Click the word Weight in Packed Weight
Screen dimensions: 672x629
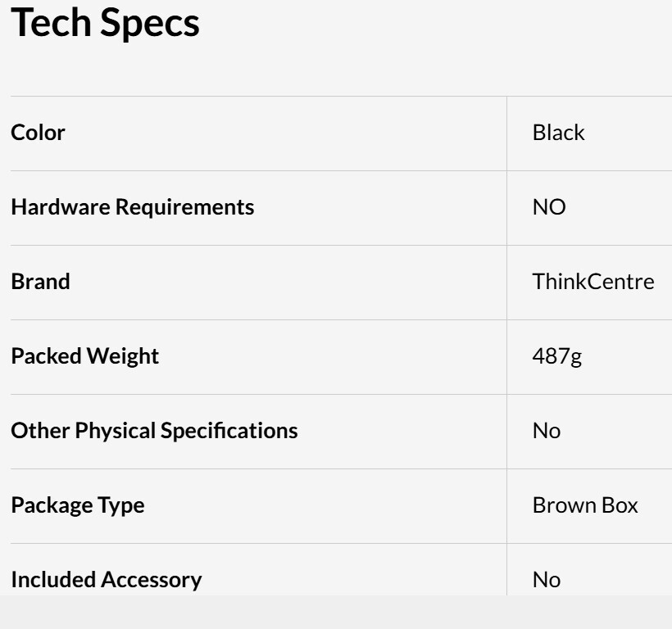123,357
